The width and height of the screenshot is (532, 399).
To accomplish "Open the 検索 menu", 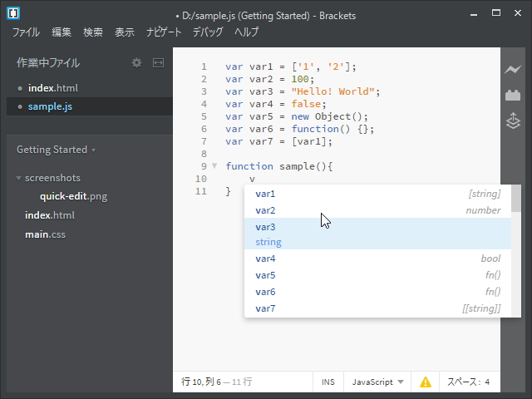I will (x=93, y=32).
